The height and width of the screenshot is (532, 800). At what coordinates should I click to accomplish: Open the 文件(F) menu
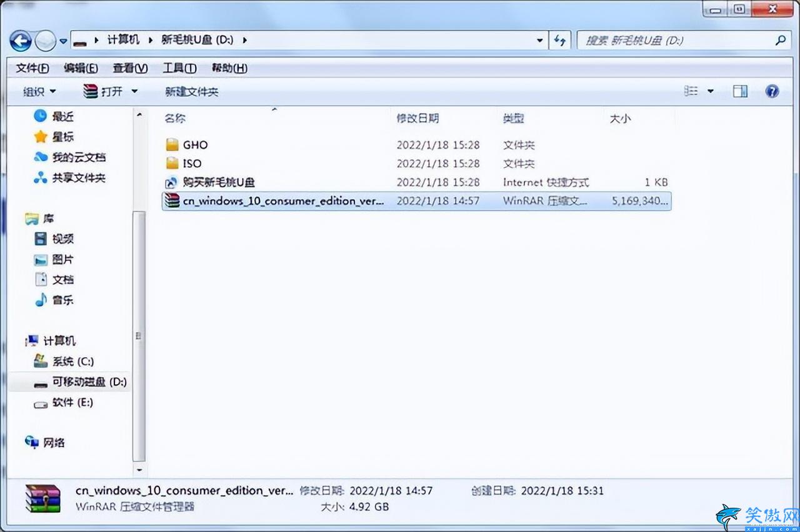point(32,68)
